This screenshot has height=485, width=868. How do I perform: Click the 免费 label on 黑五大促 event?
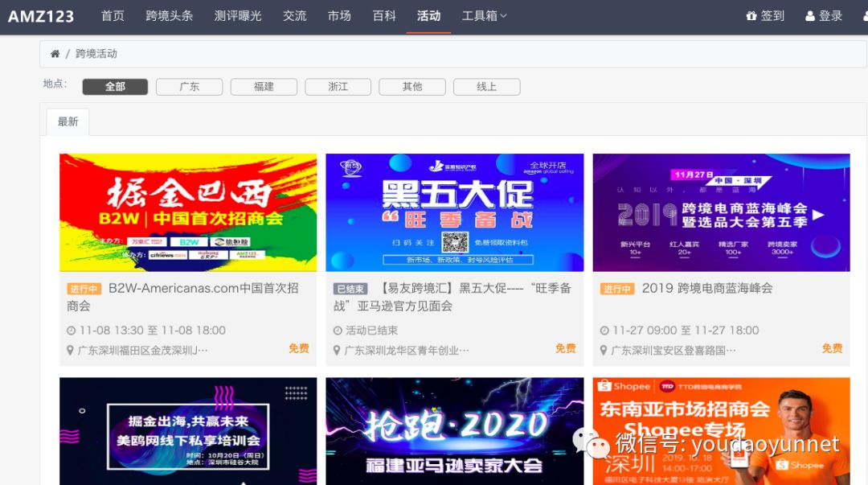[x=566, y=348]
